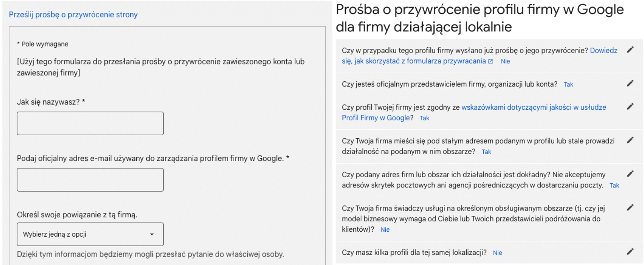This screenshot has height=265, width=644.
Task: Click 'Tak' answer after skrytek pocztowych question
Action: point(614,185)
